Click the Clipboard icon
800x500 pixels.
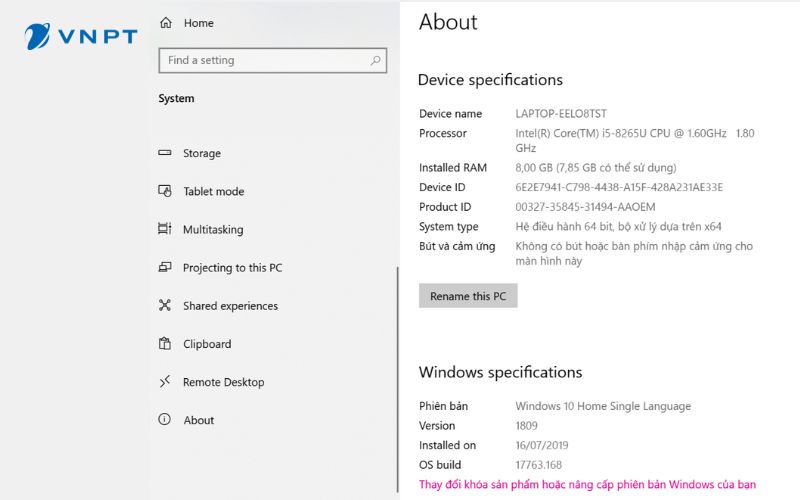165,344
